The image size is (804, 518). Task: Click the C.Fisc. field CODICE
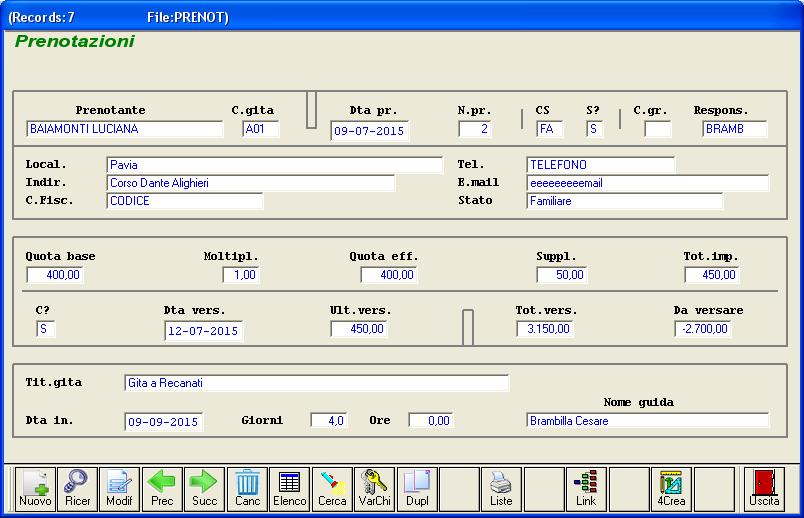pos(185,201)
